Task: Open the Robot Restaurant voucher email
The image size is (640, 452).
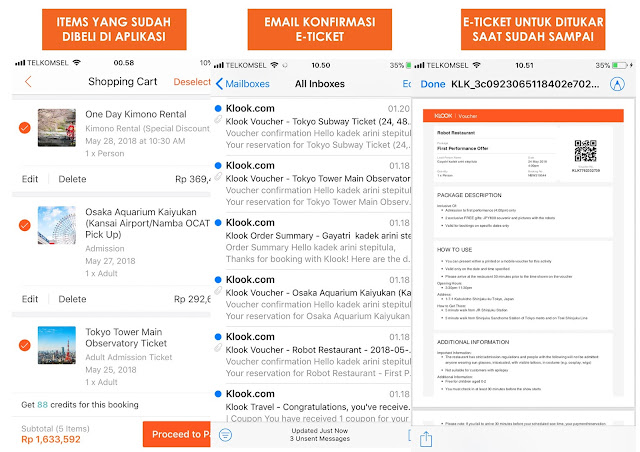Action: (313, 355)
